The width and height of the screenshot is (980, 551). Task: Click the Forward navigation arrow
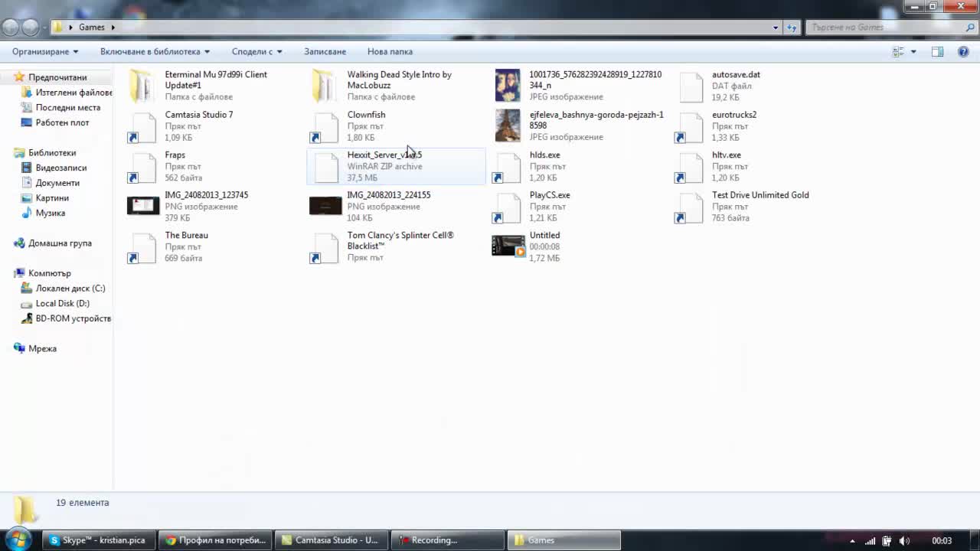30,28
